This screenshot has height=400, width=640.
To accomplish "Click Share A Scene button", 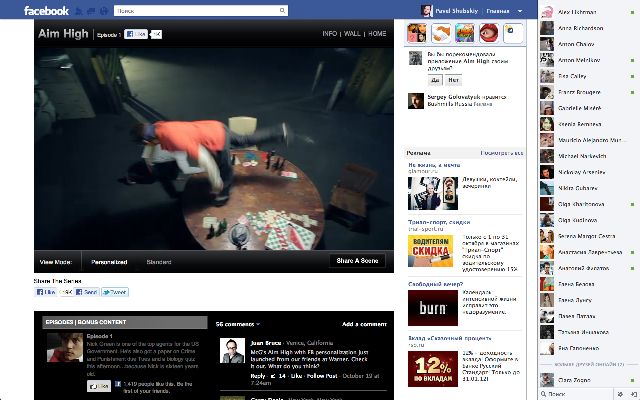I will click(x=357, y=261).
